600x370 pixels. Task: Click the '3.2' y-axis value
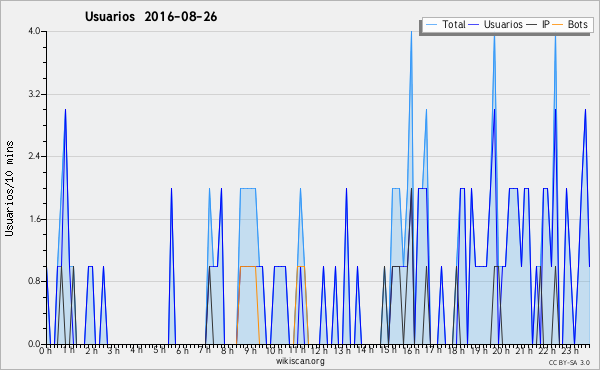(34, 94)
